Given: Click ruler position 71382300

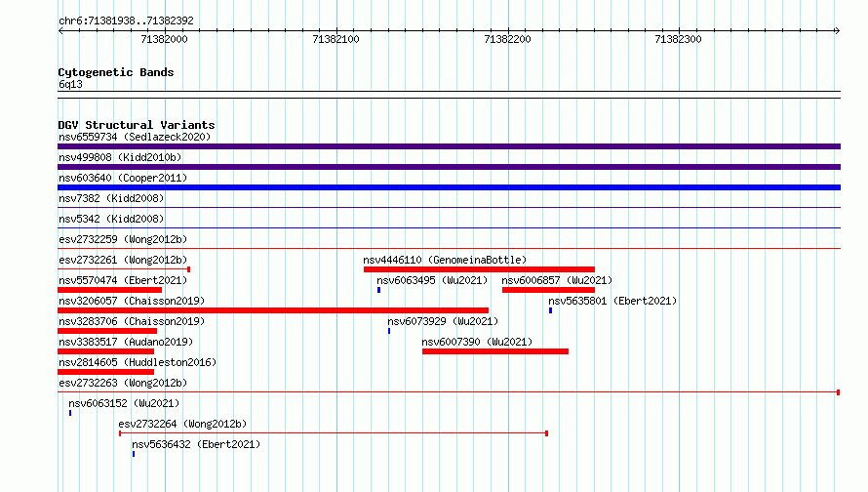Looking at the screenshot, I should 678,39.
